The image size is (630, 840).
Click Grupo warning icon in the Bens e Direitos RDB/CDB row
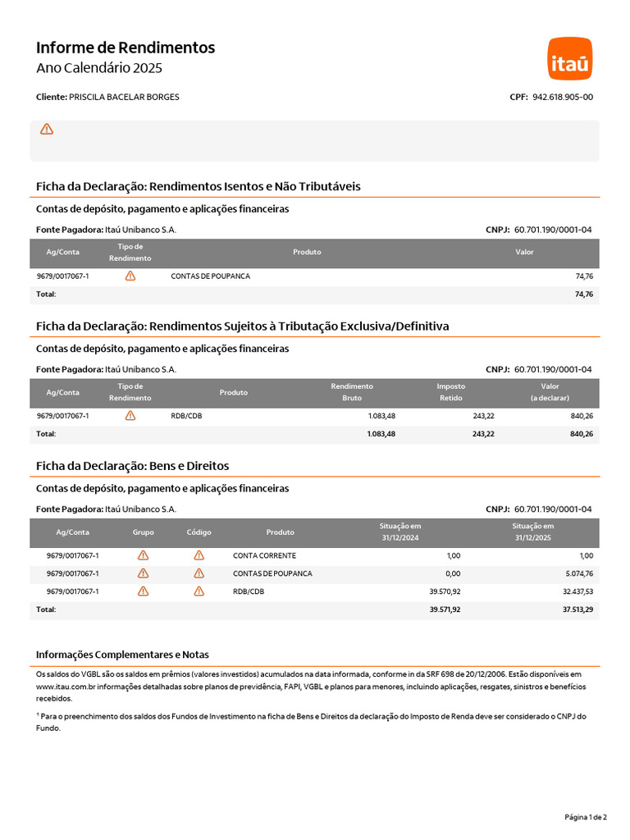(x=143, y=591)
